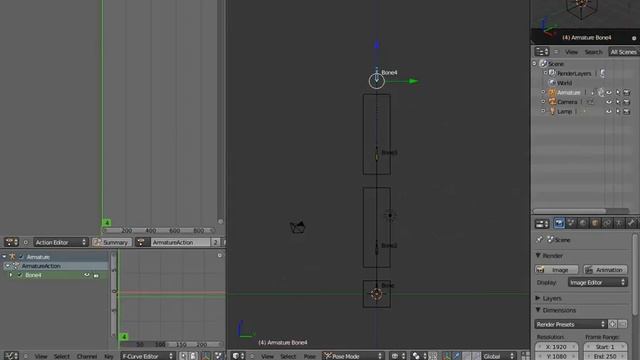640x360 pixels.
Task: Open the graph editor type selector
Action: (x=11, y=356)
